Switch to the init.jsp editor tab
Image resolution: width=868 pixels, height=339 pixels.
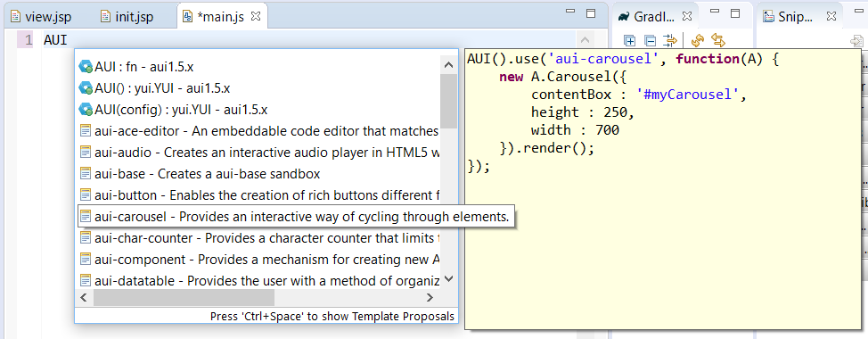click(127, 17)
